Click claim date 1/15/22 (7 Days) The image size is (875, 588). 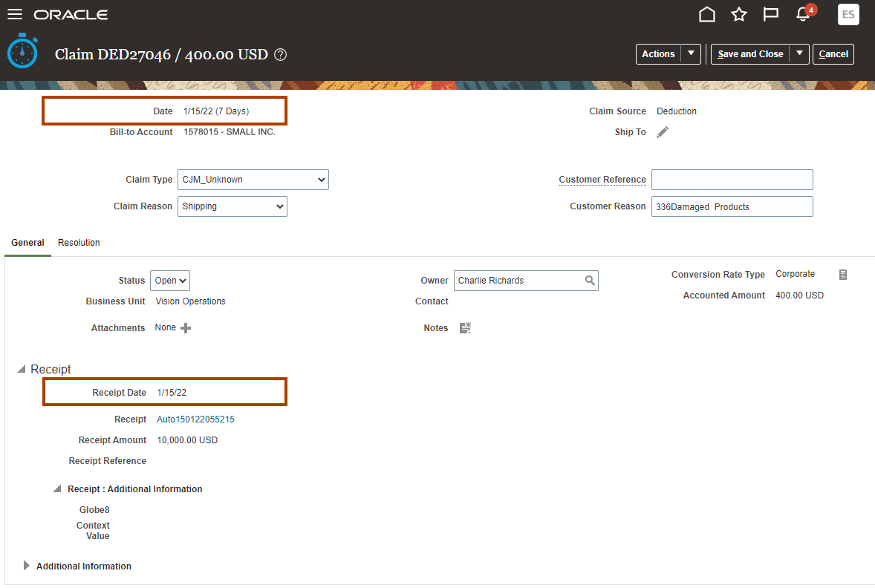[216, 111]
